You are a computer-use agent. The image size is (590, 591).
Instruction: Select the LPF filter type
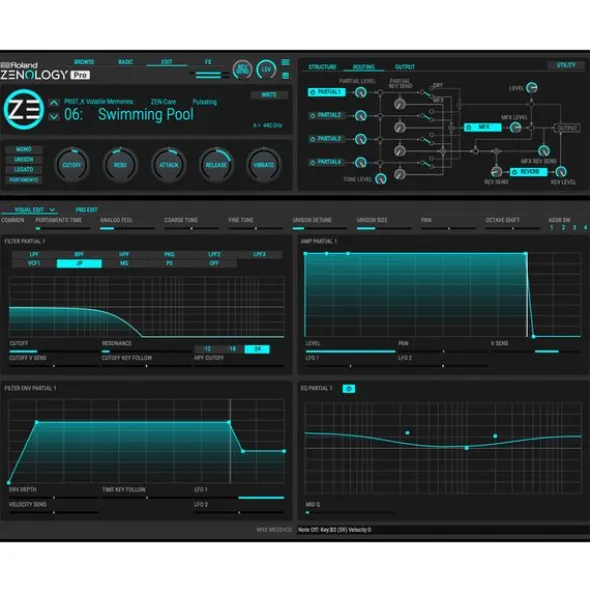(x=34, y=254)
